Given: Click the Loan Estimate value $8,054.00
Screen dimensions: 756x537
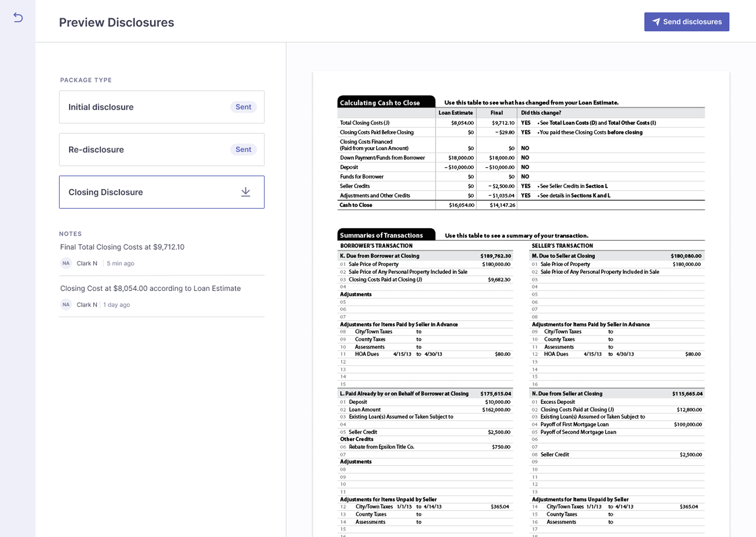Looking at the screenshot, I should tap(462, 123).
